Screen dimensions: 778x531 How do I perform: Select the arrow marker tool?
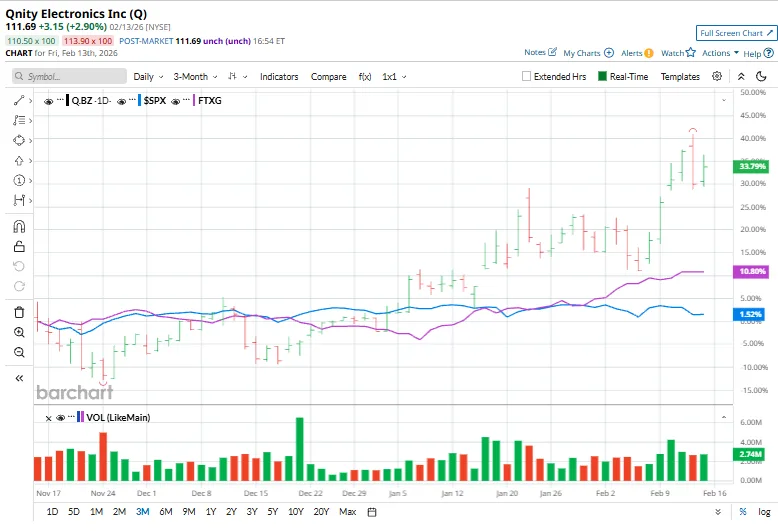click(19, 161)
